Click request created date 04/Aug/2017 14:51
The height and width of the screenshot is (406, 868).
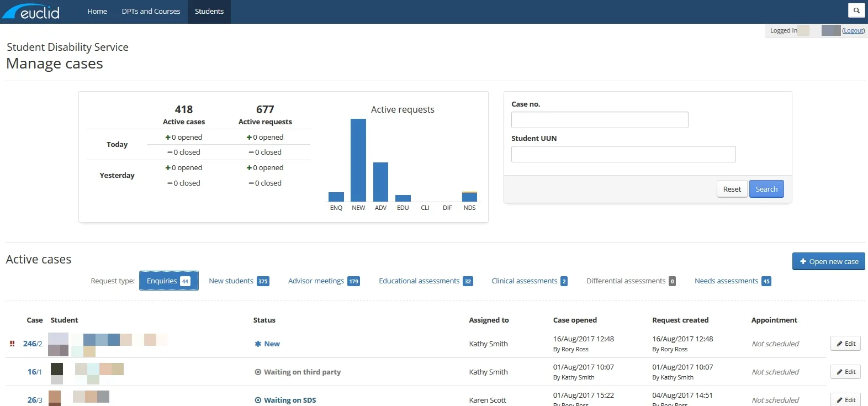(682, 395)
